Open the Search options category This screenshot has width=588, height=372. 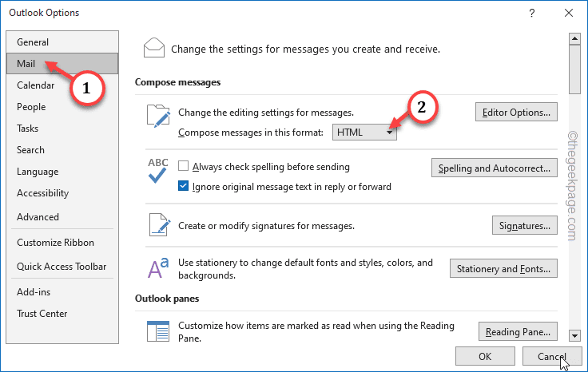(x=62, y=150)
